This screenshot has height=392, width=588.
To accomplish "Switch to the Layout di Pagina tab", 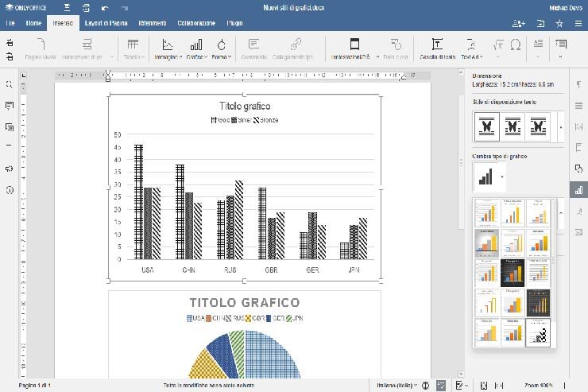I will coord(106,24).
